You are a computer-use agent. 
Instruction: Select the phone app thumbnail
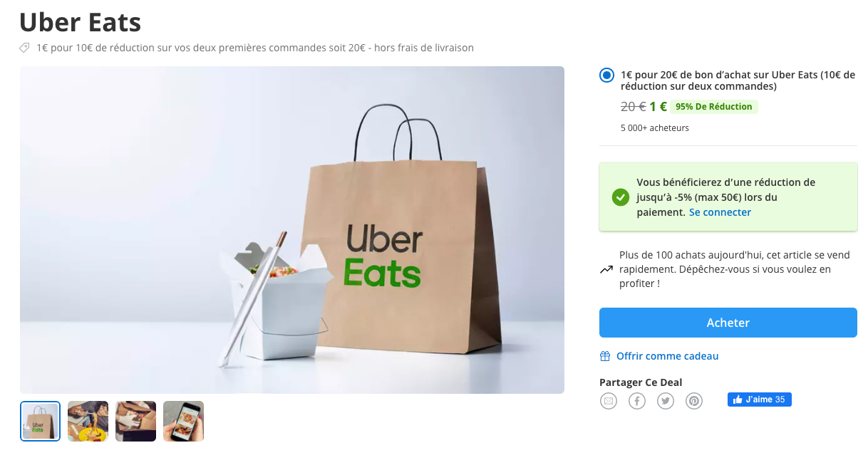point(183,421)
